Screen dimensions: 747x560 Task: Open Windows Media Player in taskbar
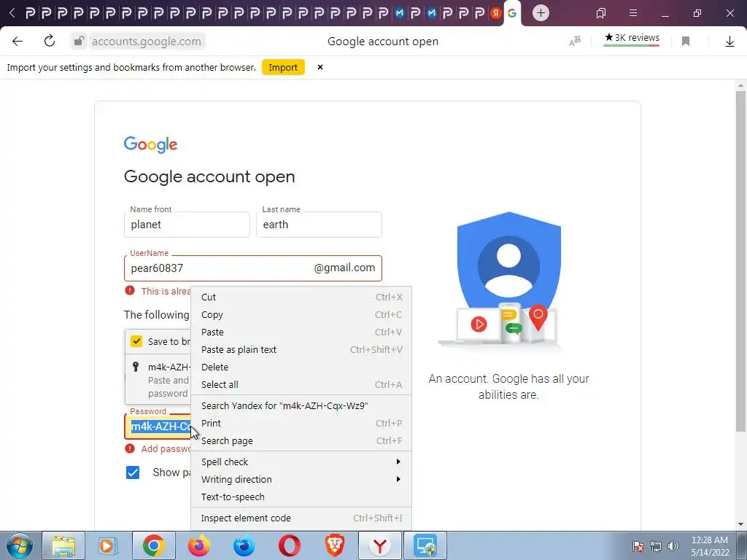click(x=108, y=545)
